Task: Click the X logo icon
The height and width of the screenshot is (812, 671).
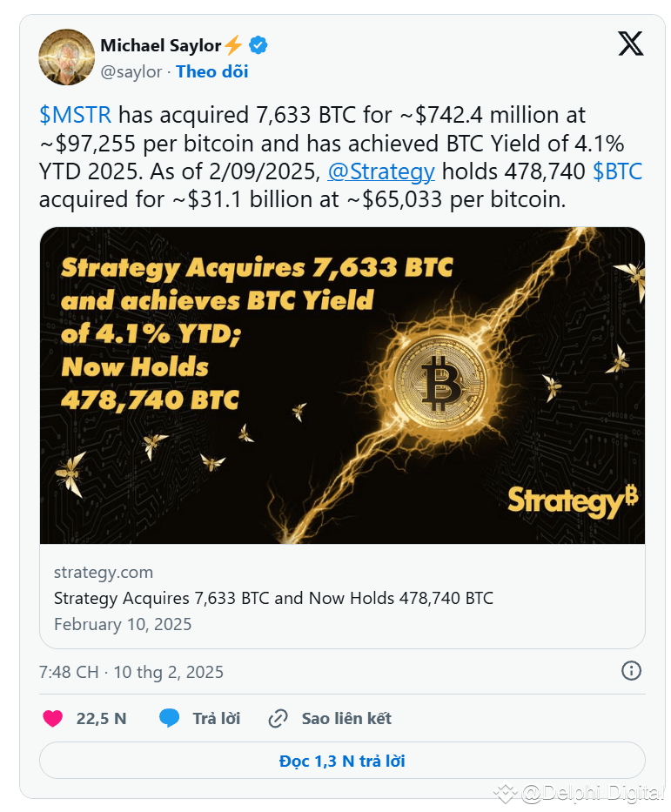Action: pos(630,44)
